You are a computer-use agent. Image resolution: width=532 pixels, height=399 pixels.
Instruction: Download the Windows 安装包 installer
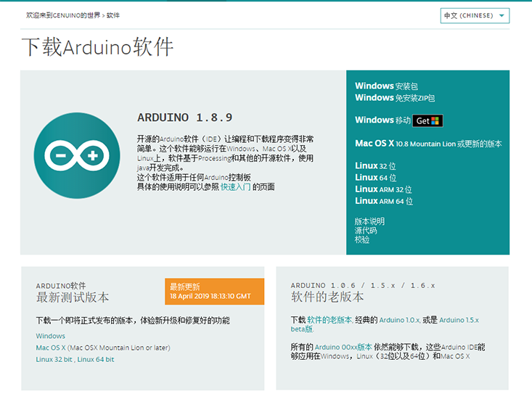[386, 86]
